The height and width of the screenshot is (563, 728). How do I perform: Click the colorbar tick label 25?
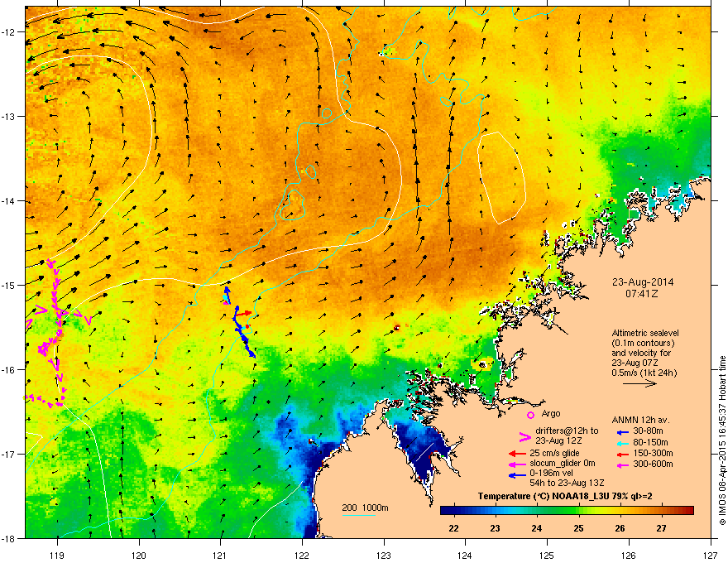click(578, 528)
